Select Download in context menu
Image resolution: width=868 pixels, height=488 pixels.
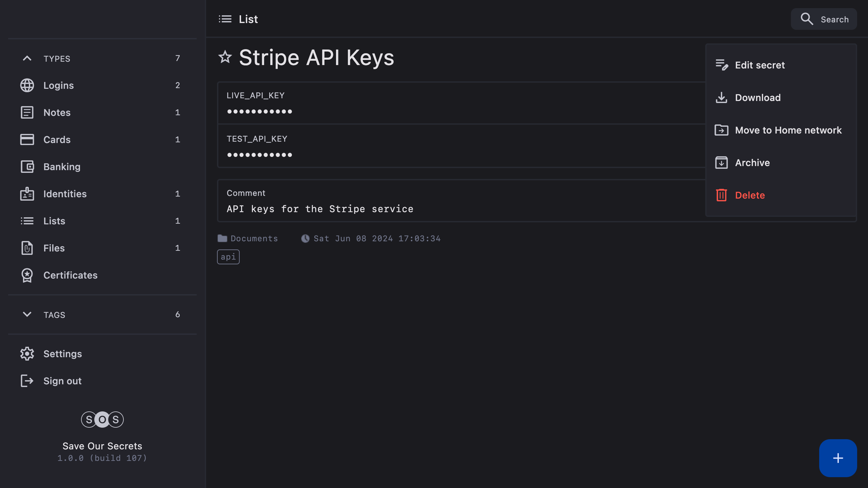pos(757,98)
